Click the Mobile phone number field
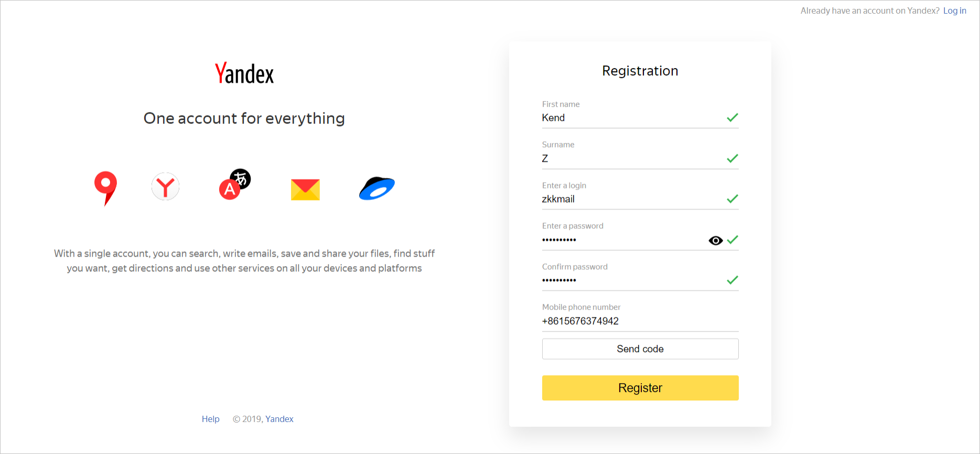 click(x=640, y=321)
